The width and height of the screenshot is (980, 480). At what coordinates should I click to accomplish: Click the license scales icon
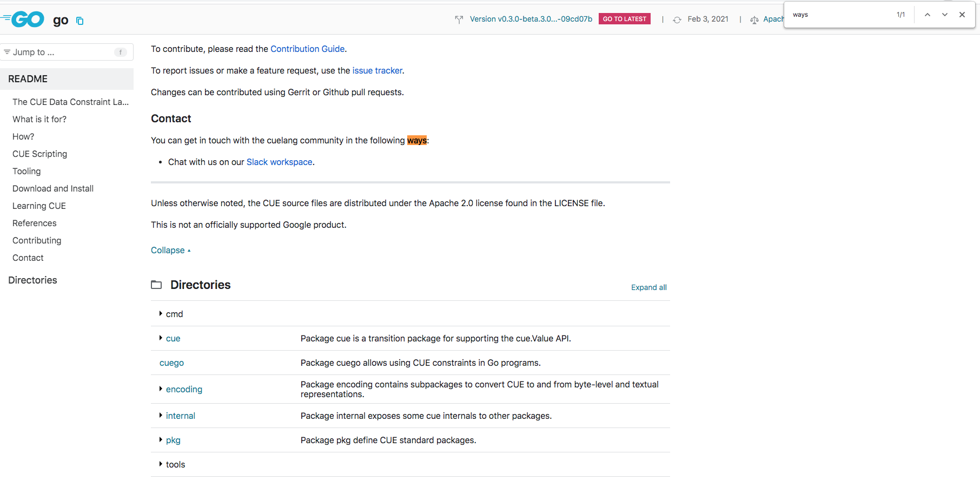[x=754, y=19]
